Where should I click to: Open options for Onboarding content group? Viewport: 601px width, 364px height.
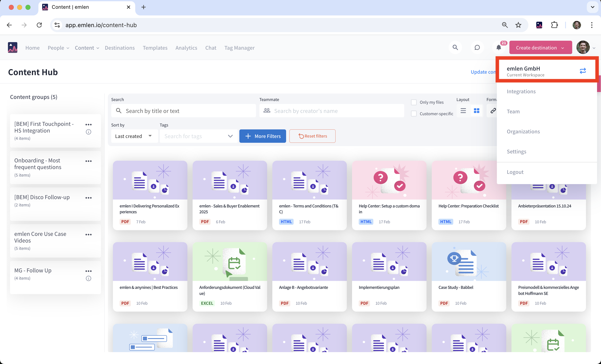pos(88,161)
